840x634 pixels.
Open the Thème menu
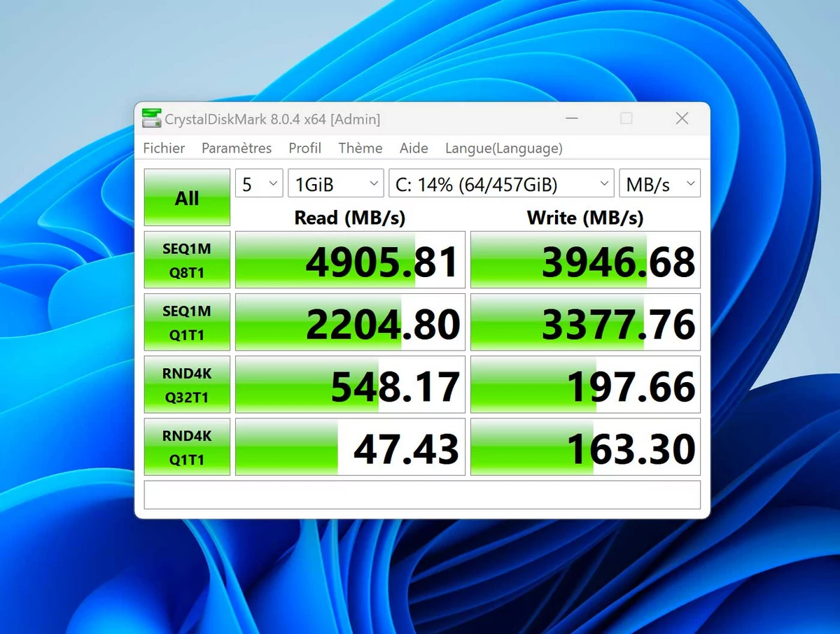360,148
